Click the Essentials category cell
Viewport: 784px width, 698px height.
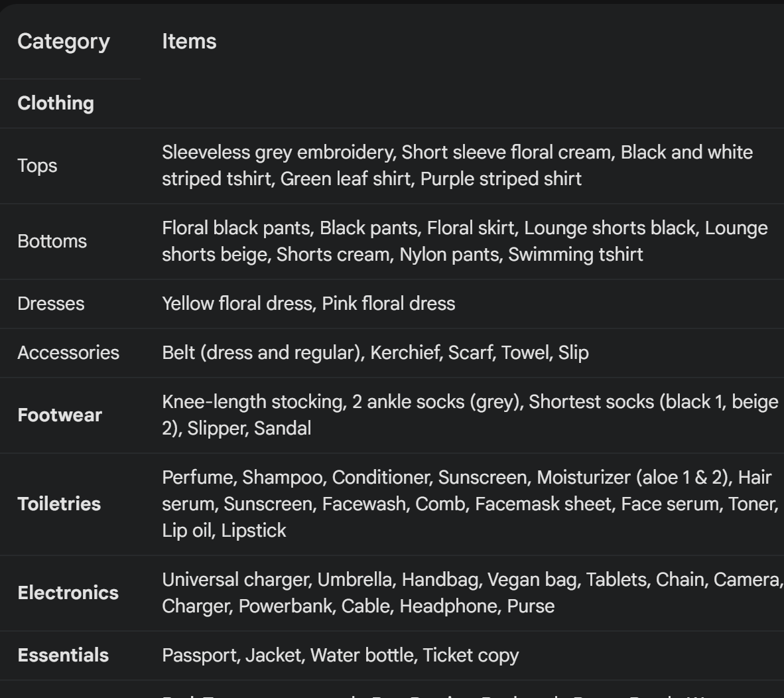[63, 655]
